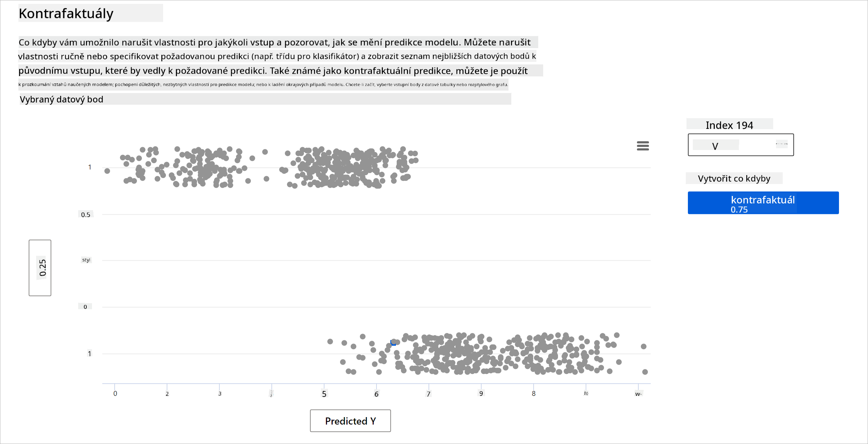
Task: Click the blue kontrafaktuál button
Action: click(763, 203)
